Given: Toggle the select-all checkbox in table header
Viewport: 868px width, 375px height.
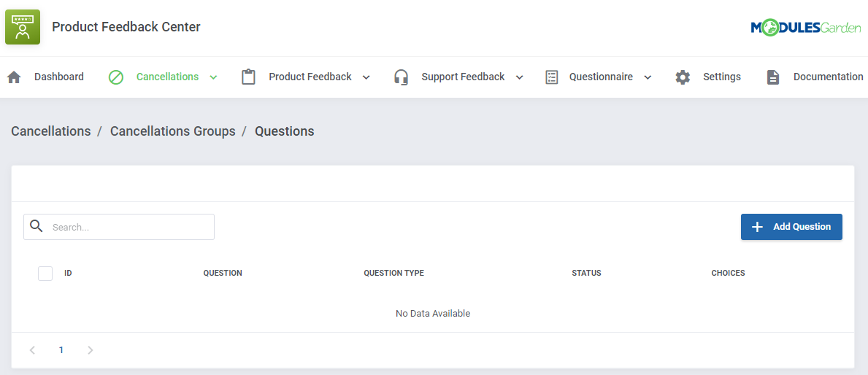Looking at the screenshot, I should pyautogui.click(x=45, y=274).
